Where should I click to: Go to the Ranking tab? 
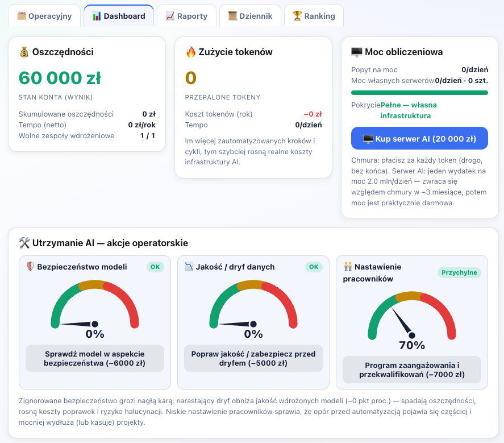[x=314, y=15]
